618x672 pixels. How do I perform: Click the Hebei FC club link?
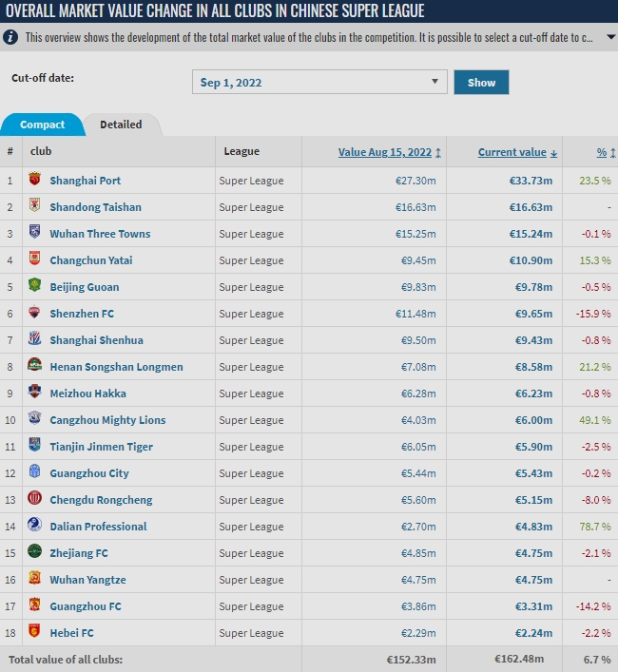click(x=71, y=632)
